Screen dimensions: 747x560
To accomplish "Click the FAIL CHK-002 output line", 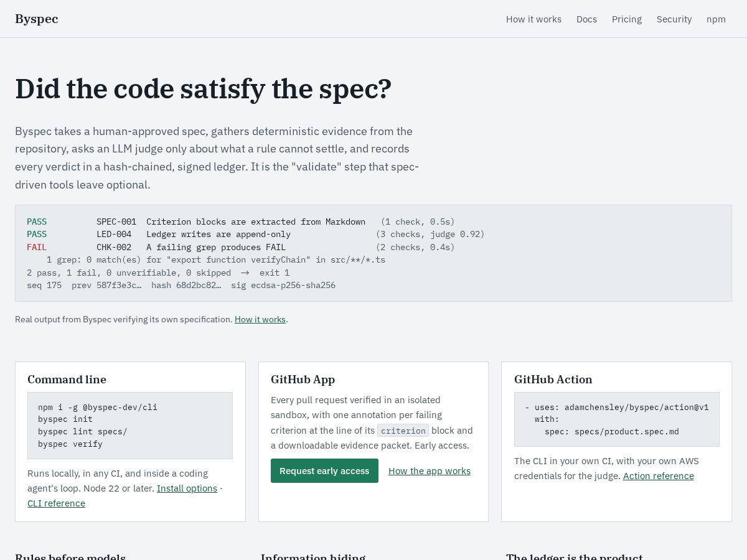I will point(241,247).
